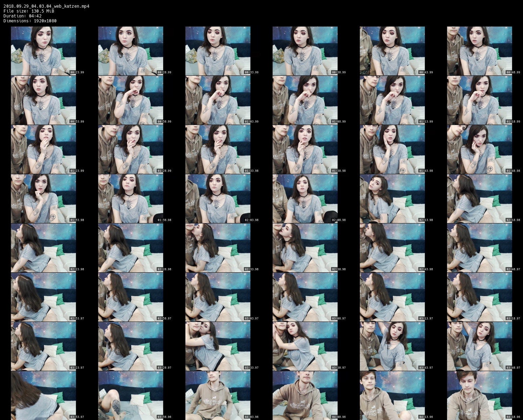The width and height of the screenshot is (523, 420).
Task: Click the thumbnail stamped 03:53.97
Action: tap(44, 396)
